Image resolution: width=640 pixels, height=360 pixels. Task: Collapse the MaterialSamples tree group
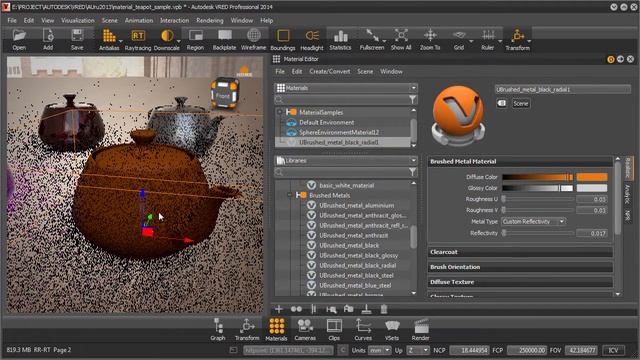pos(280,112)
